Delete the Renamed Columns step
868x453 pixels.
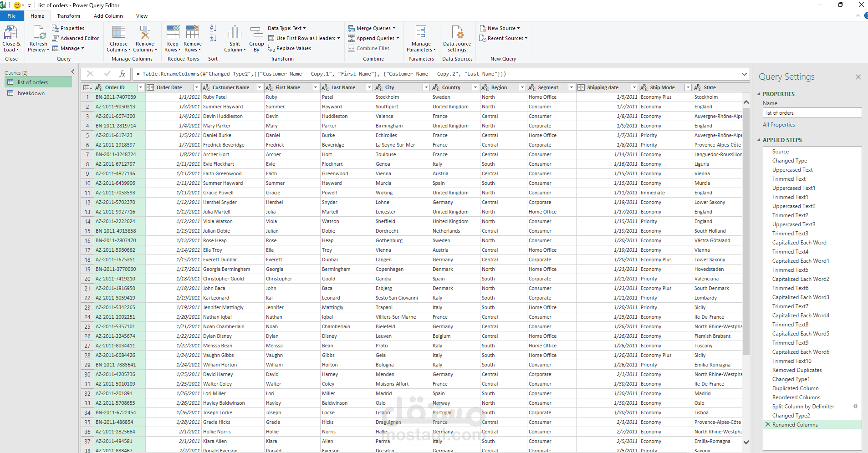[x=768, y=424]
